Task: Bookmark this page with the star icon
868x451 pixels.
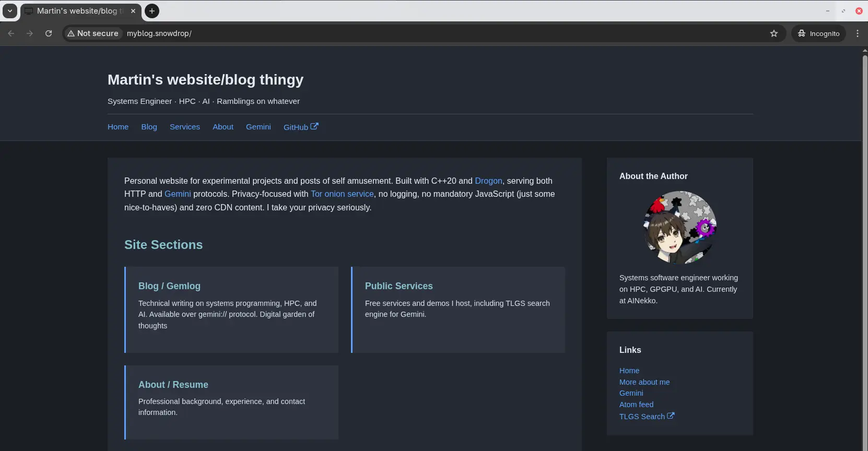Action: click(x=773, y=33)
